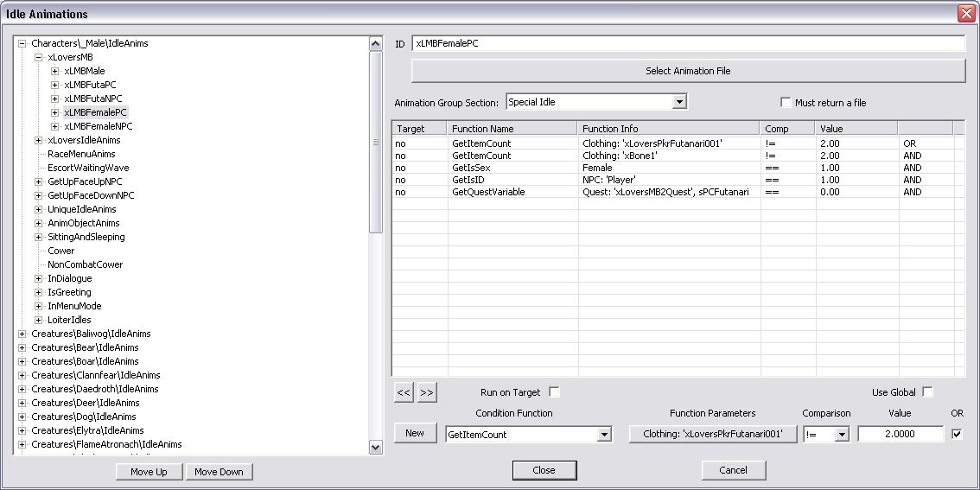Expand the xLMBFutaNPC node
The image size is (980, 490).
tap(55, 99)
